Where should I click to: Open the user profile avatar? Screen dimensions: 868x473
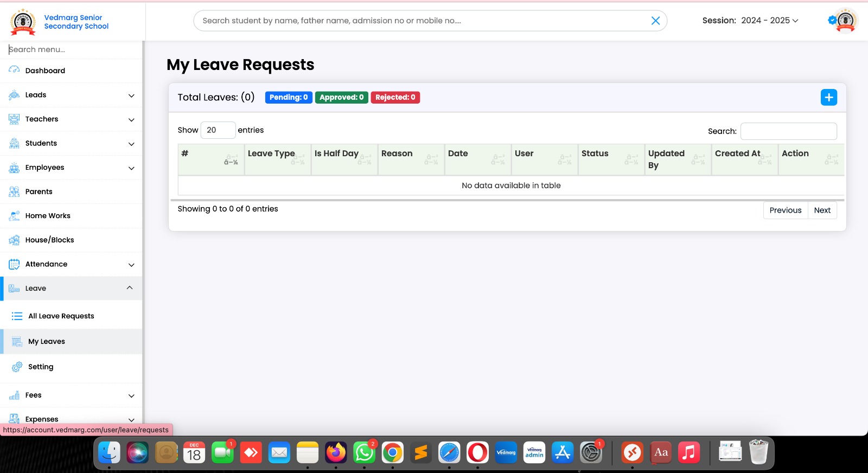pyautogui.click(x=845, y=21)
